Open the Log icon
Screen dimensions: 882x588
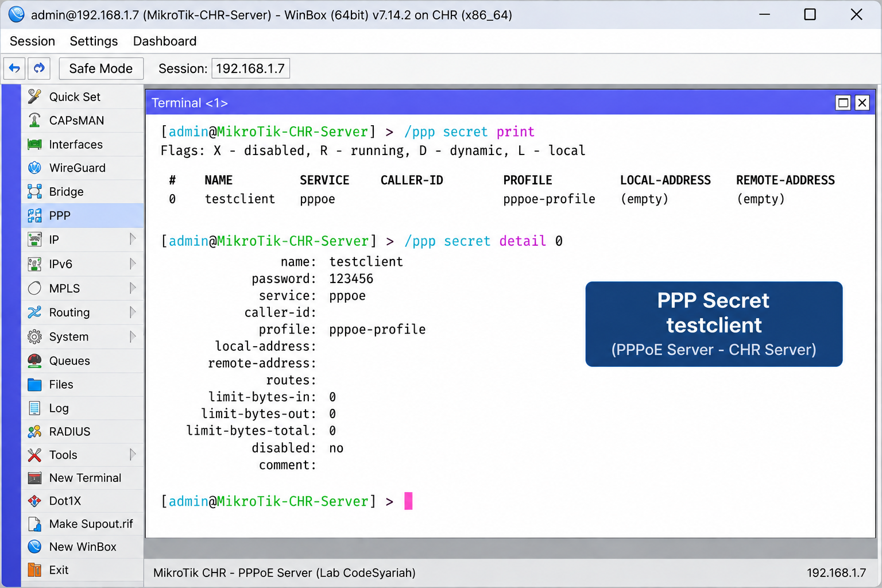34,408
